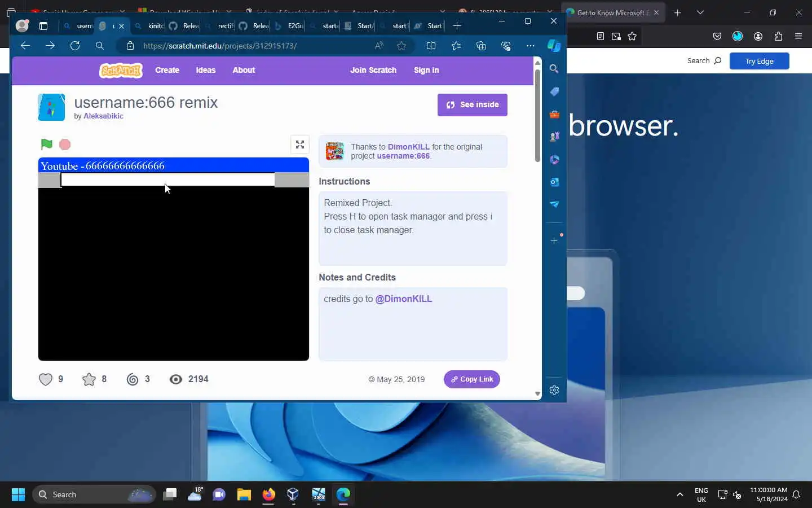Open the Edge sidebar Drop paper-plane icon
The width and height of the screenshot is (812, 508).
pos(554,204)
